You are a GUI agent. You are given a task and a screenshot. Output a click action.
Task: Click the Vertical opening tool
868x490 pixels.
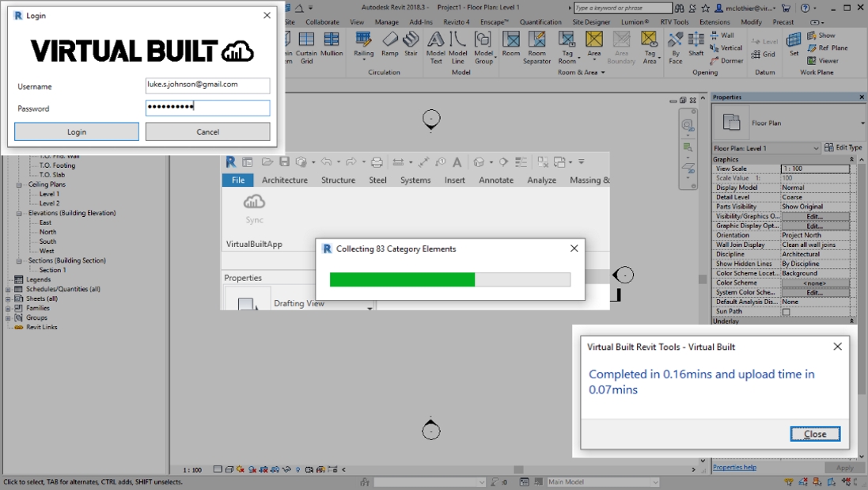(726, 48)
